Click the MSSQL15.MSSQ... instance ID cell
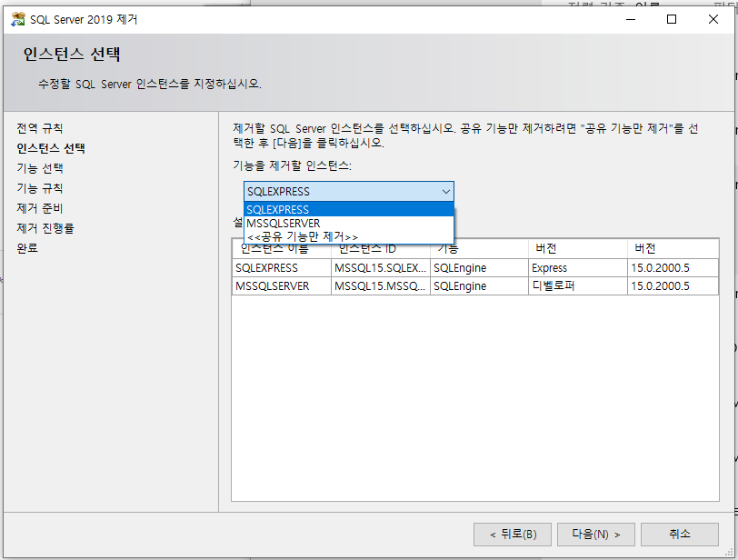This screenshot has height=560, width=738. tap(380, 286)
